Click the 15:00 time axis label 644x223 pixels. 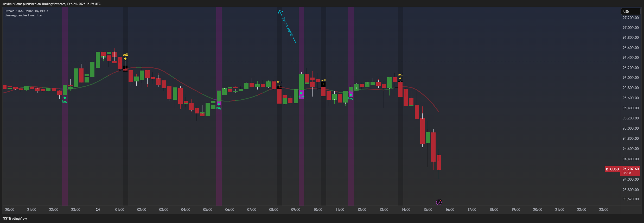tap(428, 209)
